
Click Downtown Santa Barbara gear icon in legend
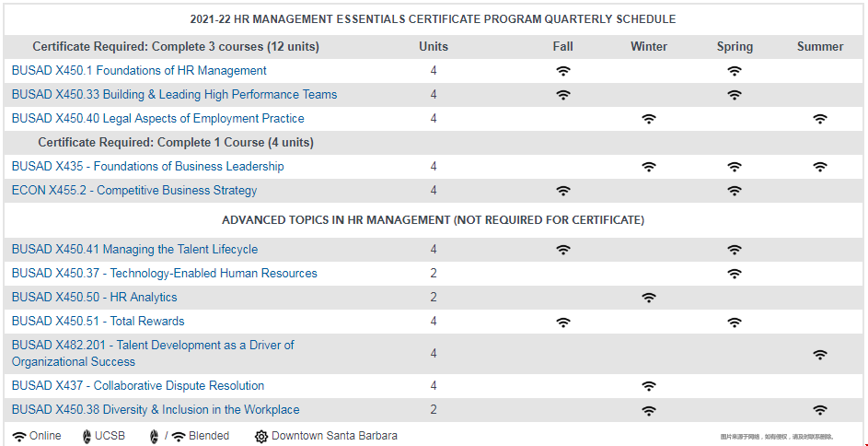coord(261,436)
